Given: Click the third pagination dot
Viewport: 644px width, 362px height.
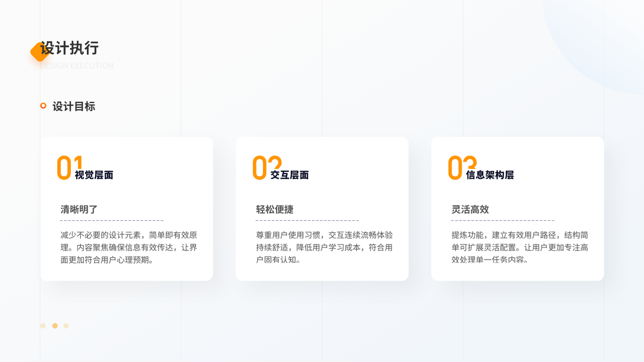Looking at the screenshot, I should pos(66,326).
